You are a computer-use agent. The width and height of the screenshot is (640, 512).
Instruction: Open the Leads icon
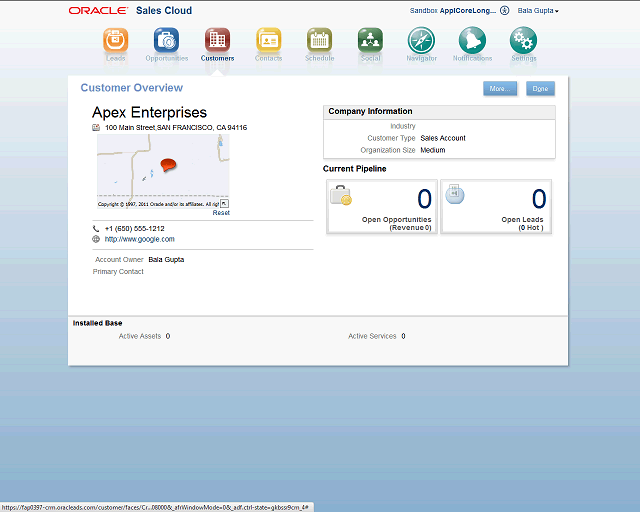116,40
